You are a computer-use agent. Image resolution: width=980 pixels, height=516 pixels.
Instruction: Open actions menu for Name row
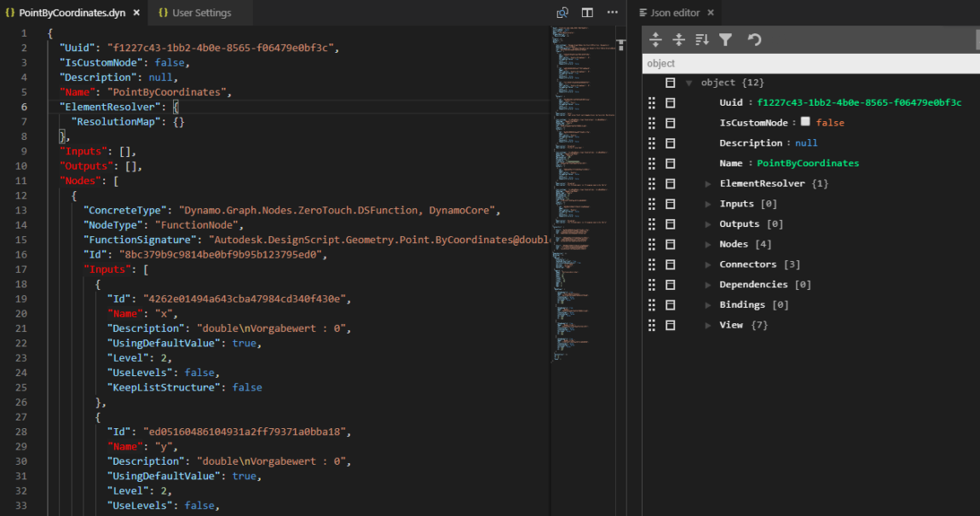coord(670,163)
